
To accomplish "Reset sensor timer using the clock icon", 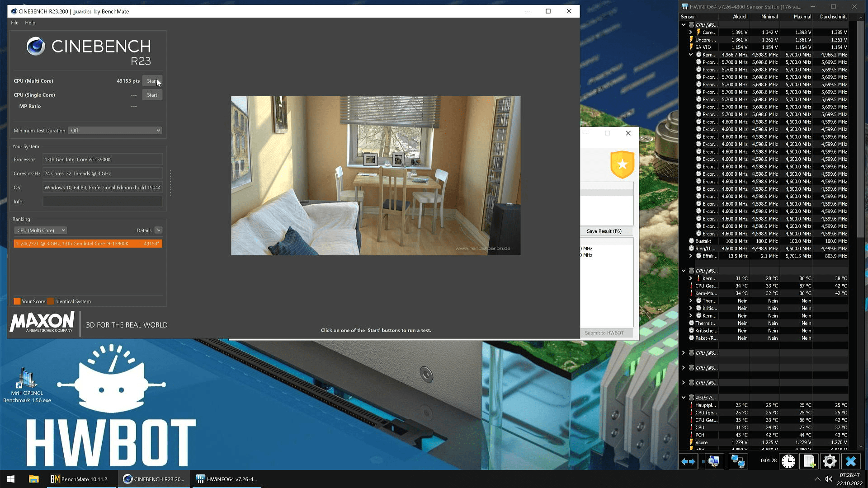I will [x=788, y=461].
